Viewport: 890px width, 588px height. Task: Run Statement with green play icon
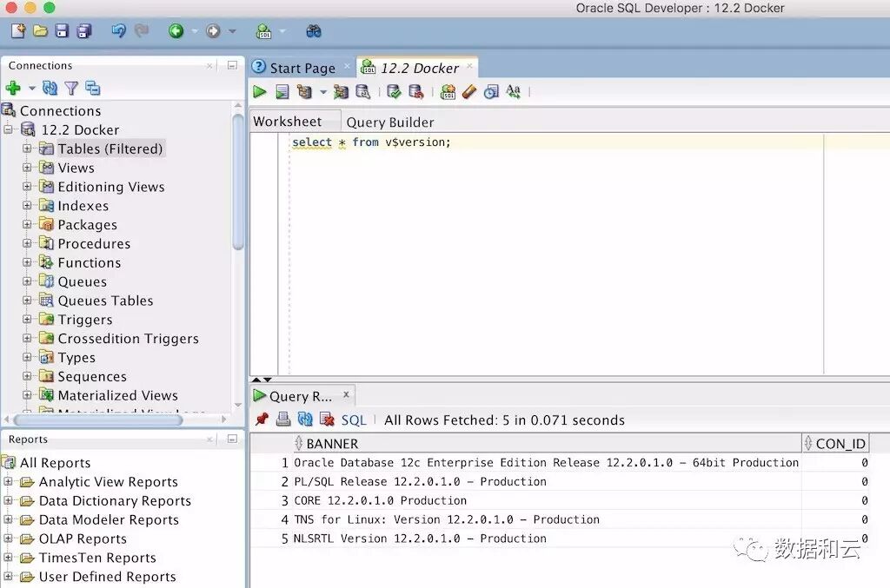click(x=259, y=91)
